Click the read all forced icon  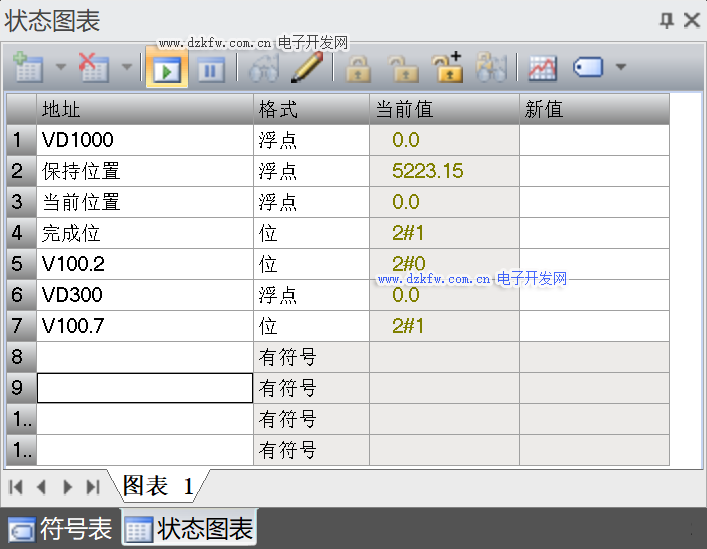(x=491, y=68)
